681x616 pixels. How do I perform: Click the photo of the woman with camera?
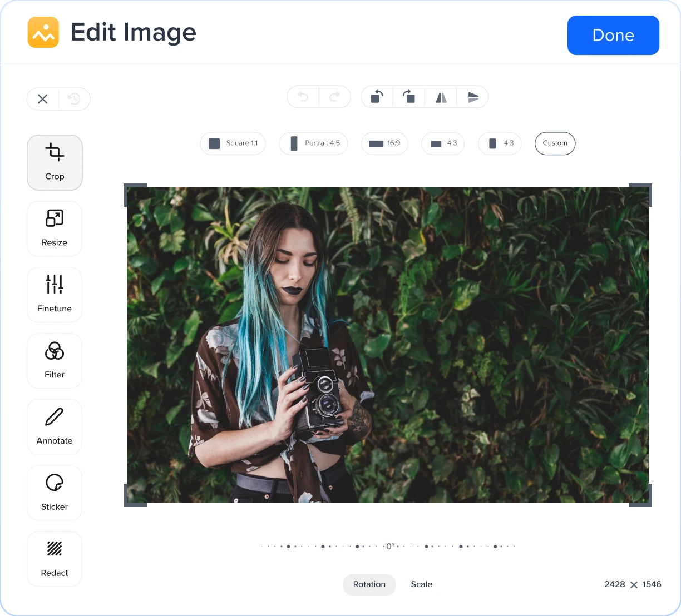[388, 345]
